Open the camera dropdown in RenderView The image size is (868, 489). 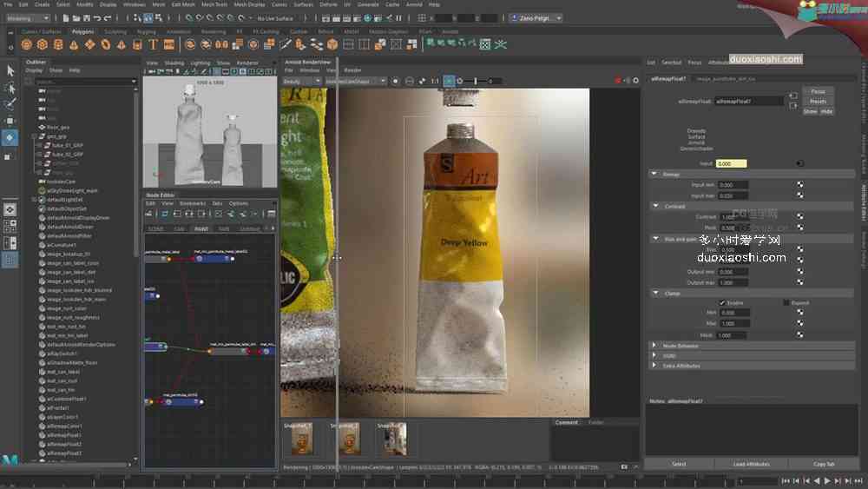tap(355, 82)
